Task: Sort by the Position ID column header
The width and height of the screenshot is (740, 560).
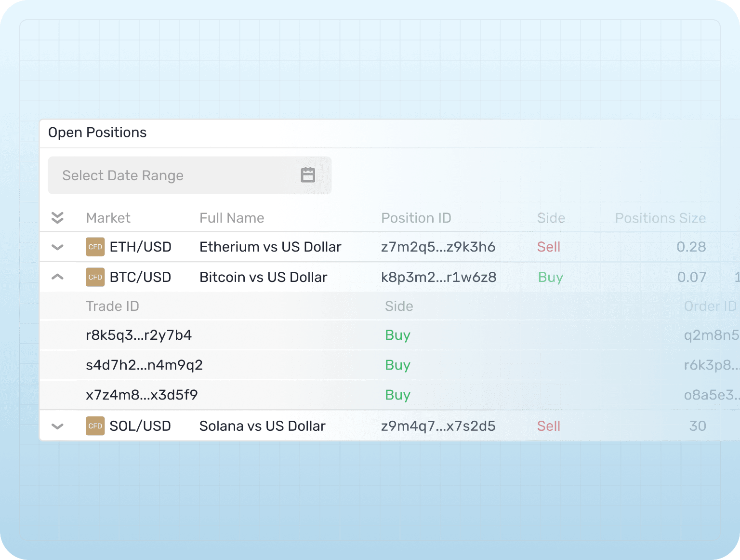Action: pyautogui.click(x=416, y=218)
